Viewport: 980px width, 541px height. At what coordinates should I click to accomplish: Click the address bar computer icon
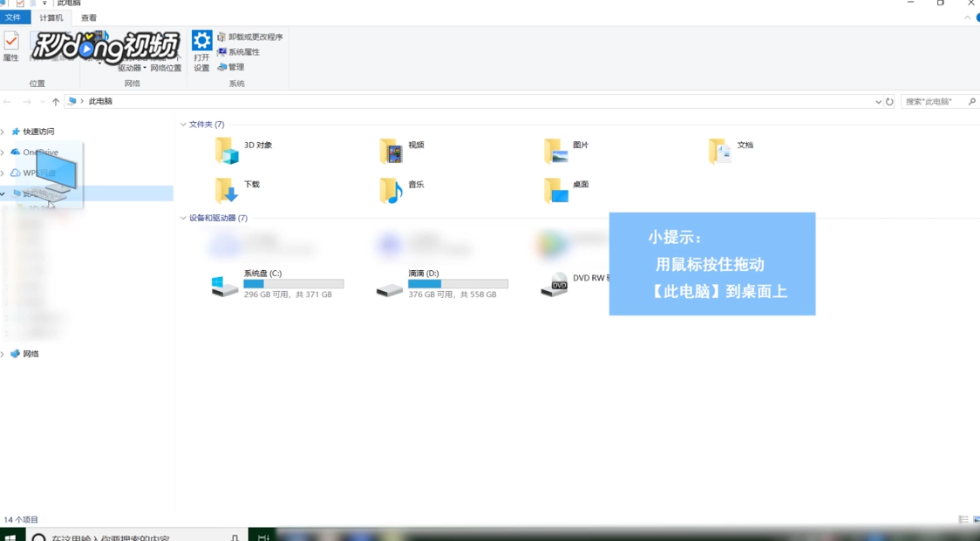point(71,101)
